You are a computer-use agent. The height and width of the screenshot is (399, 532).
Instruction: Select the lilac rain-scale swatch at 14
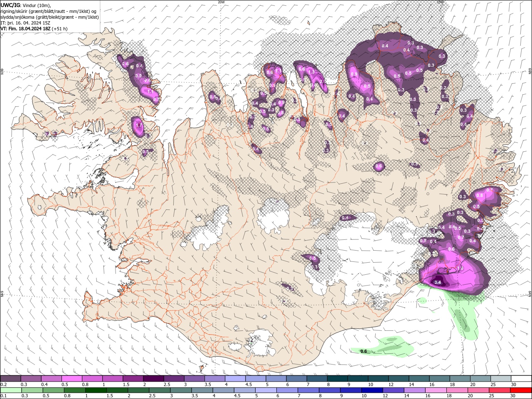pos(414,390)
